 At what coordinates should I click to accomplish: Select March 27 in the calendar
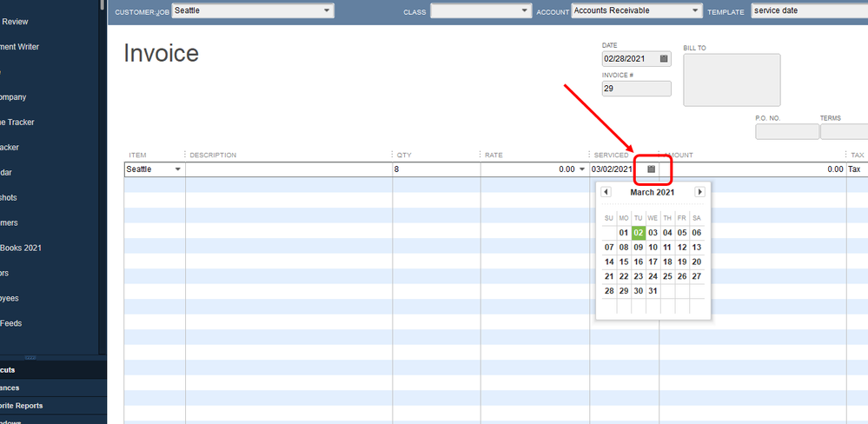click(697, 276)
